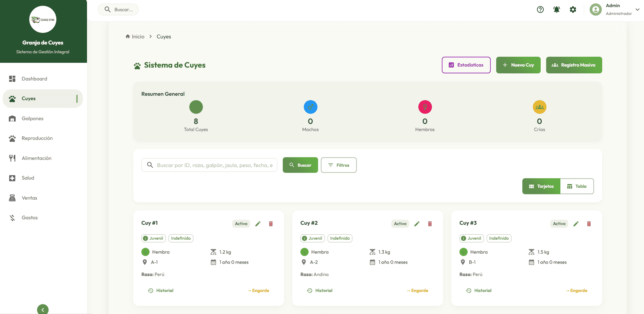Edit Cuy #1 with pencil icon
644x314 pixels.
(258, 224)
